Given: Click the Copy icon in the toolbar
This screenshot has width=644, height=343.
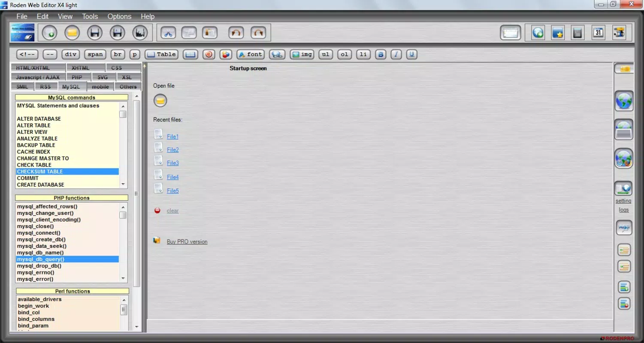Looking at the screenshot, I should click(x=189, y=33).
